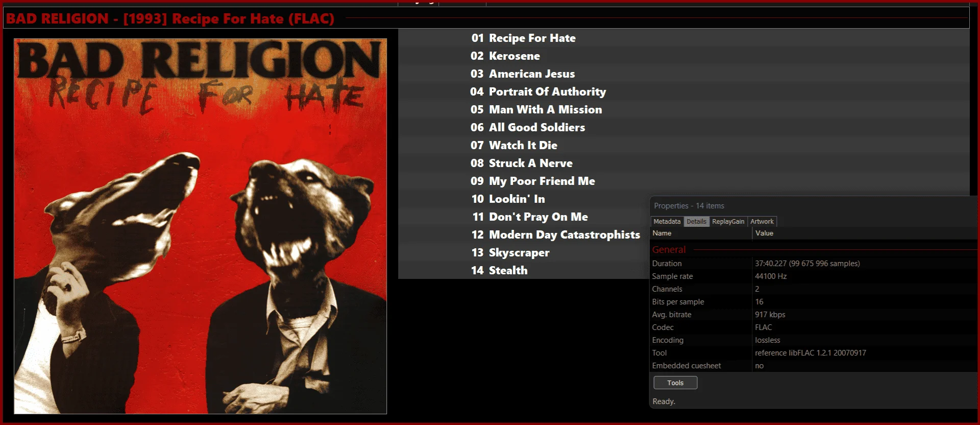Screen dimensions: 980x425
Task: Select track 13 Skyscraper
Action: (x=523, y=252)
